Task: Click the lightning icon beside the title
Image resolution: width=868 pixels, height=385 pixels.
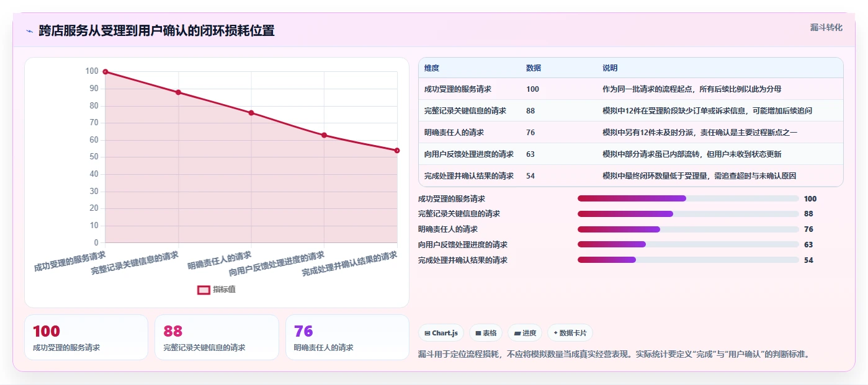Action: [x=29, y=31]
